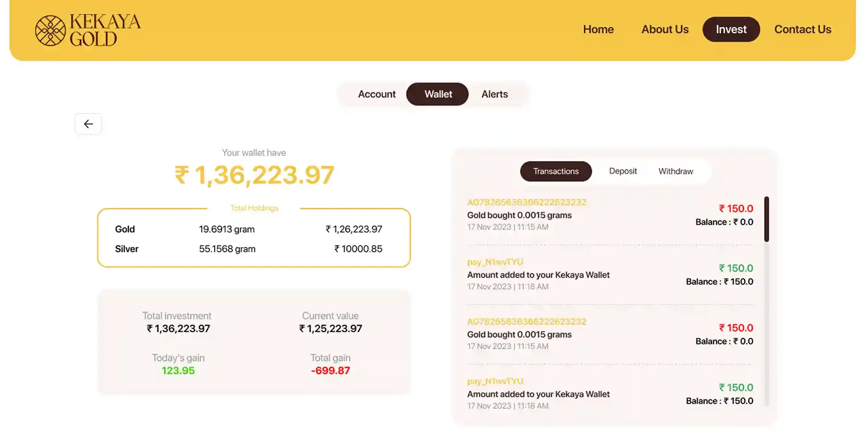Navigate to About Us
The height and width of the screenshot is (443, 868).
point(665,29)
